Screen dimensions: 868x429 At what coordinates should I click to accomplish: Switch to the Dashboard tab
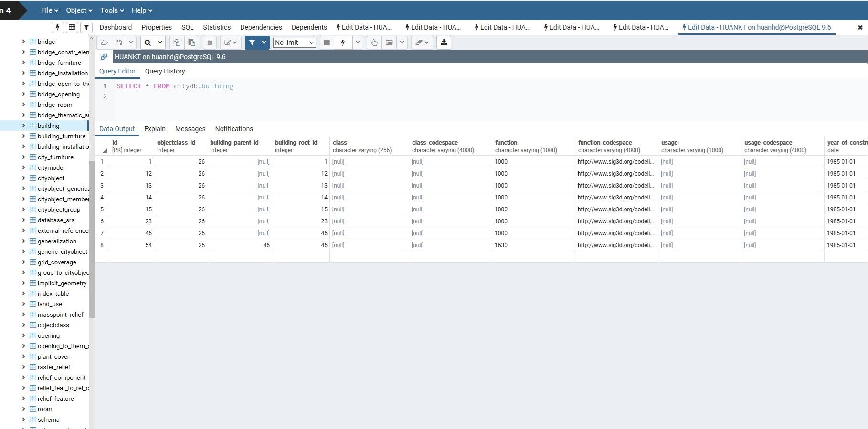[116, 27]
